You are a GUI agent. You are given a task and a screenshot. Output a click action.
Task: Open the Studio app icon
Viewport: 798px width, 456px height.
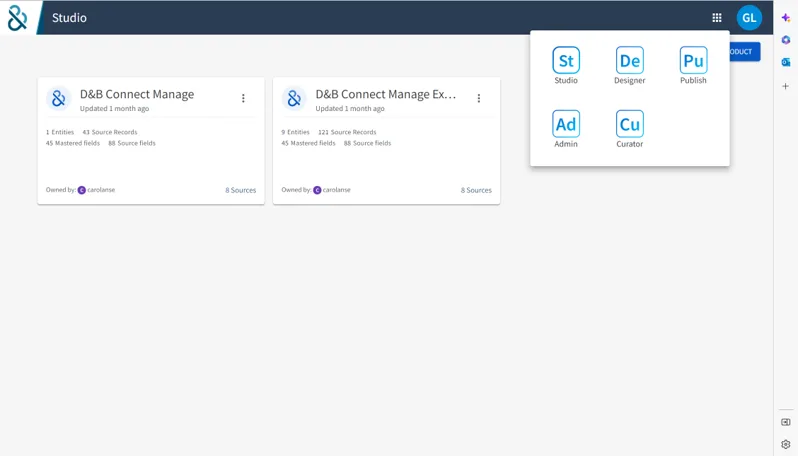click(566, 61)
